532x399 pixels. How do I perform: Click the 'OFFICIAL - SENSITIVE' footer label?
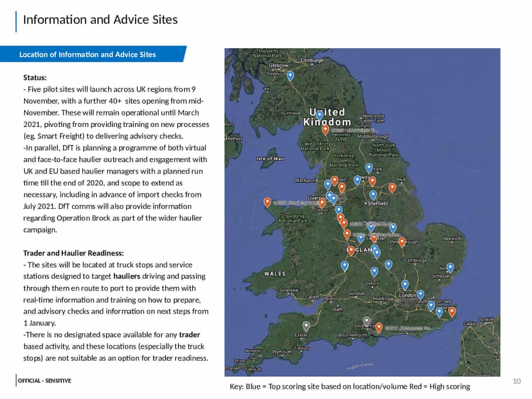[45, 381]
